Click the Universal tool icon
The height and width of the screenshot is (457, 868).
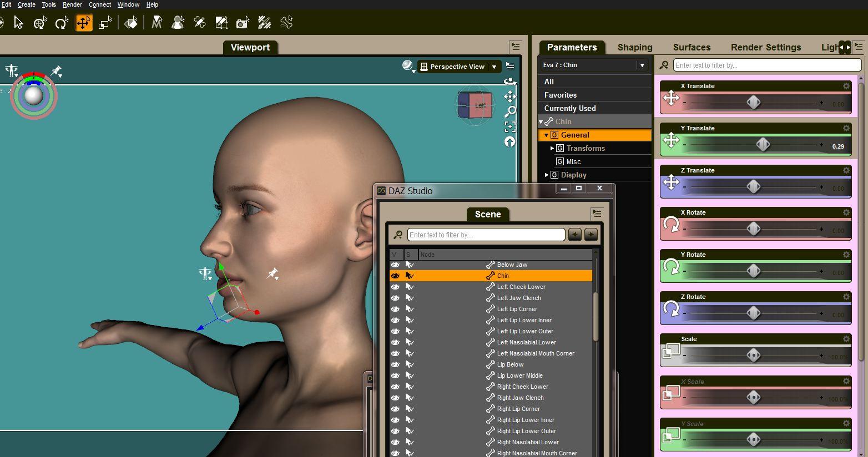[40, 23]
